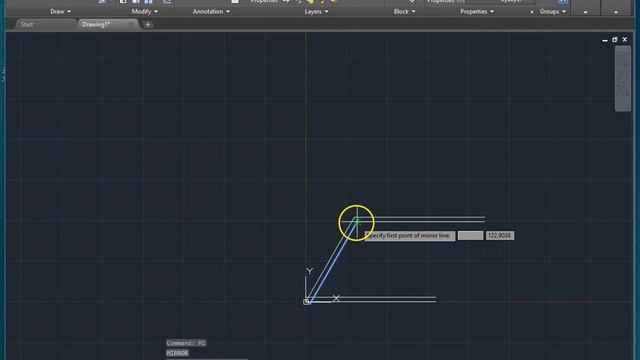Expand the Draw panel dropdown
This screenshot has width=640, height=360.
(60, 11)
